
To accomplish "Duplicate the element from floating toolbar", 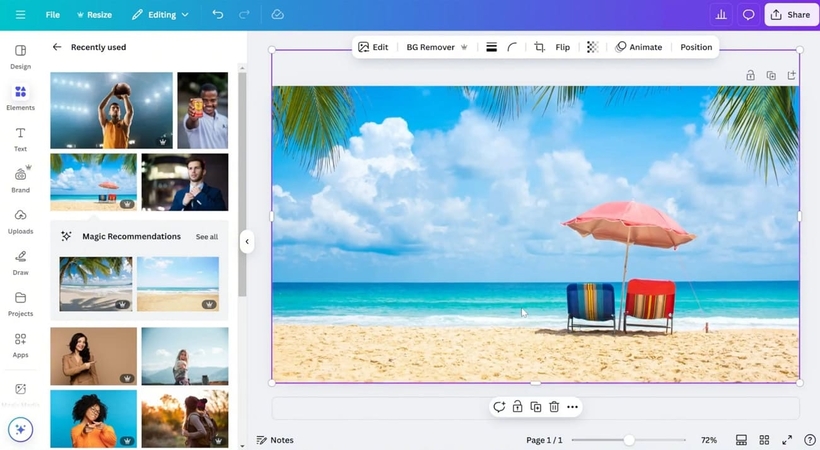I will (x=536, y=407).
